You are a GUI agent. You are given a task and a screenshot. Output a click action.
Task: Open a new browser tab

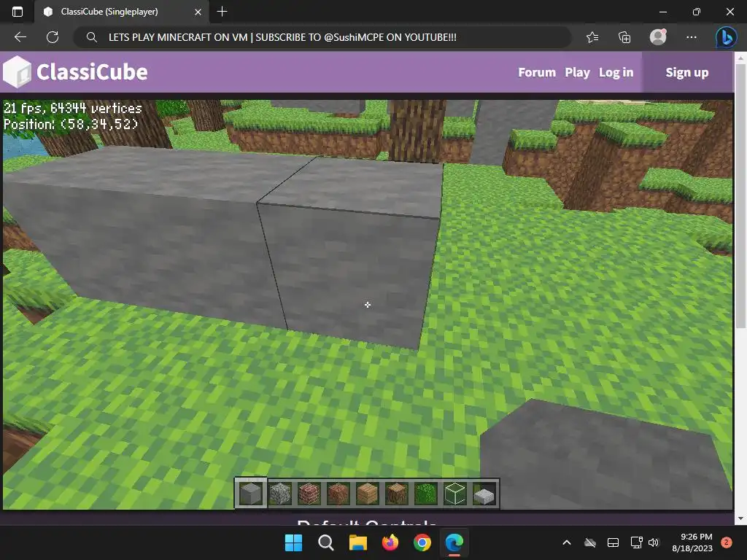(222, 12)
